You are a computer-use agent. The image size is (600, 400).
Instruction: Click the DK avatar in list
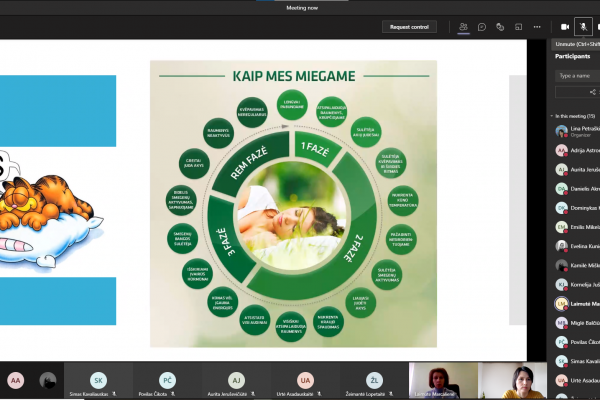tap(561, 208)
